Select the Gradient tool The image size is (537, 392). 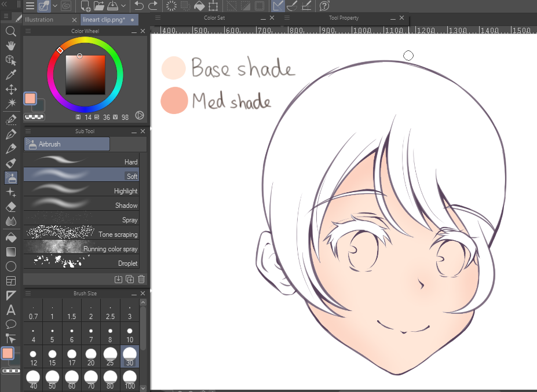coord(10,252)
